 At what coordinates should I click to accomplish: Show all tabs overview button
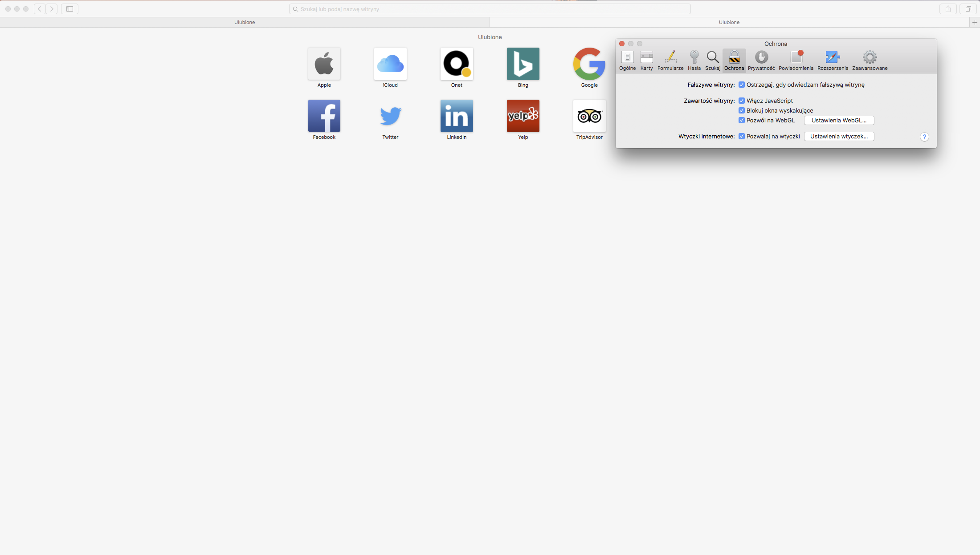[968, 9]
